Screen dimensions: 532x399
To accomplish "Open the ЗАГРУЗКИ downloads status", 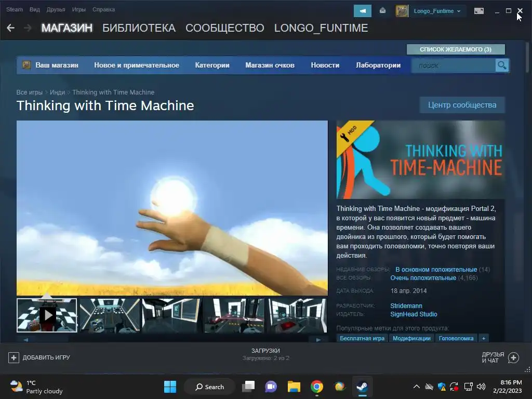I will tap(265, 354).
